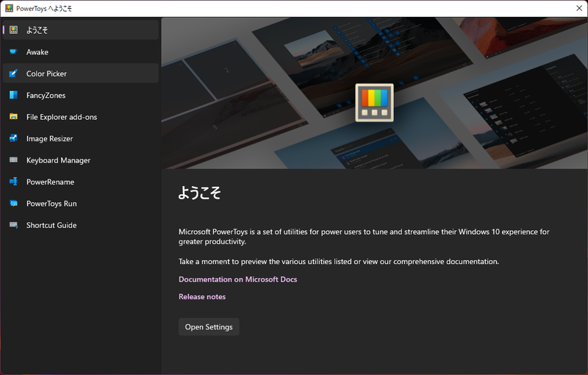Select the FancyZones label
Screen dimensions: 588x375
[x=46, y=96]
